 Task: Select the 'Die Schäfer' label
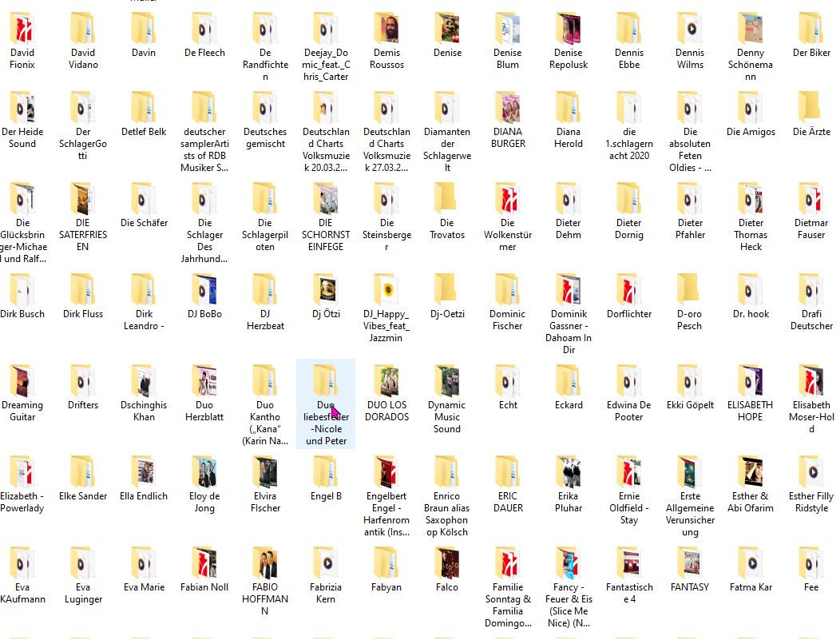coord(144,222)
